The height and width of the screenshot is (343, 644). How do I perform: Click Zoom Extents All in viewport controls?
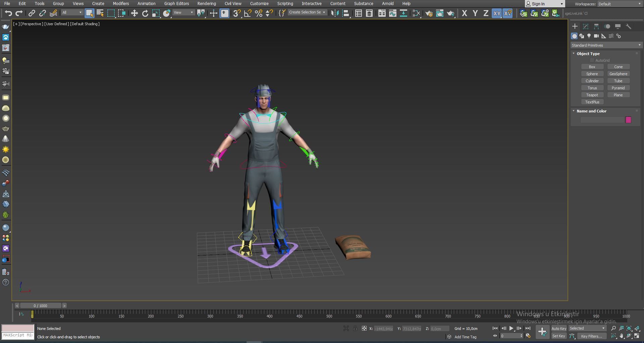637,329
